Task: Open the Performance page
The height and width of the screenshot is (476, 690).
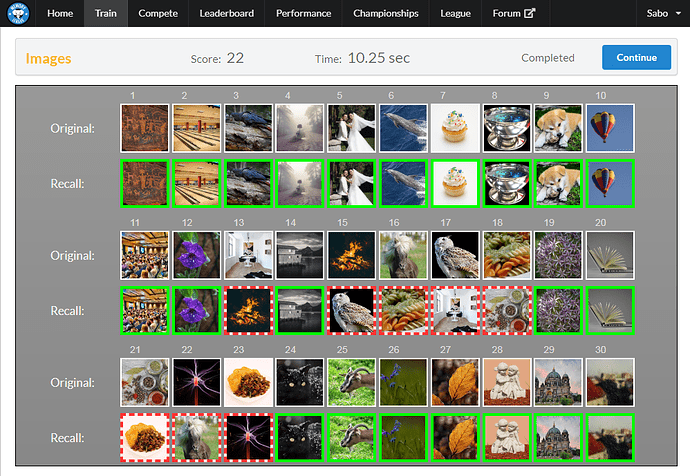Action: 303,13
